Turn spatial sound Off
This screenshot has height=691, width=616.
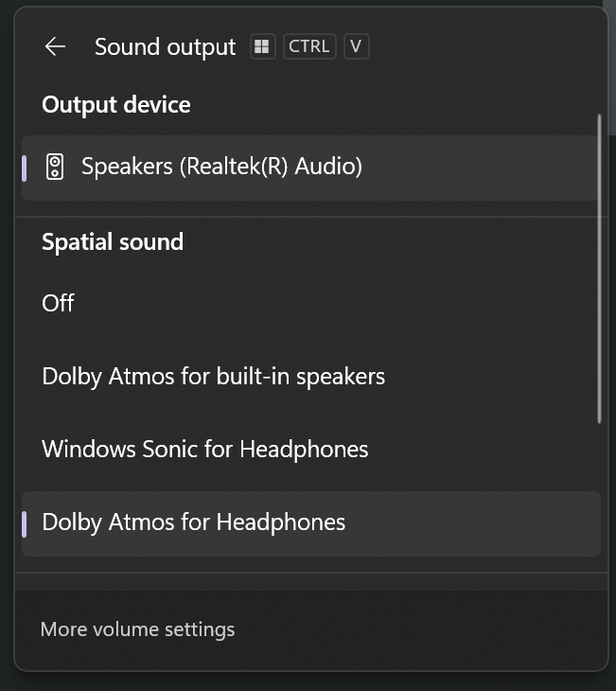[58, 304]
